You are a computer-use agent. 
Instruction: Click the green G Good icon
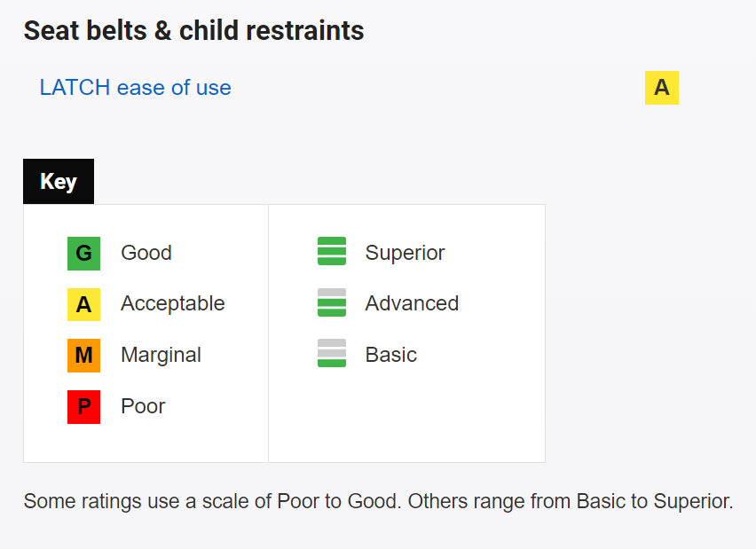pos(83,254)
